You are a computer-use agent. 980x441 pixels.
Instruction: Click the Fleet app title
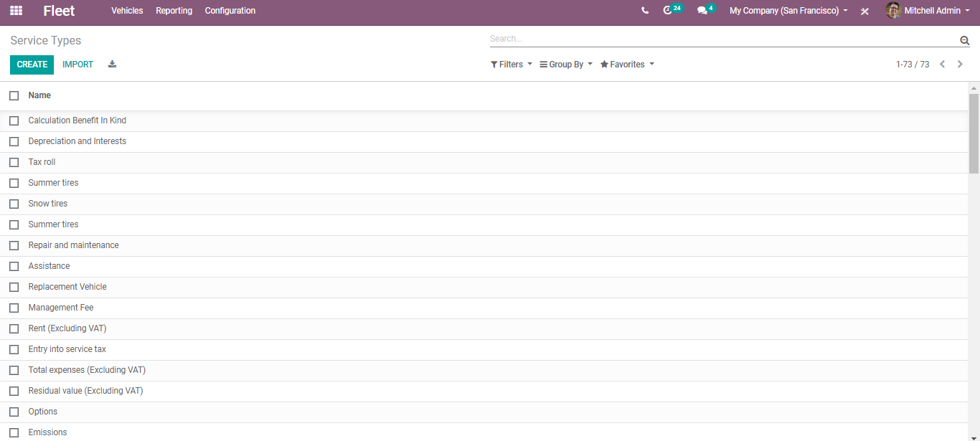point(59,11)
